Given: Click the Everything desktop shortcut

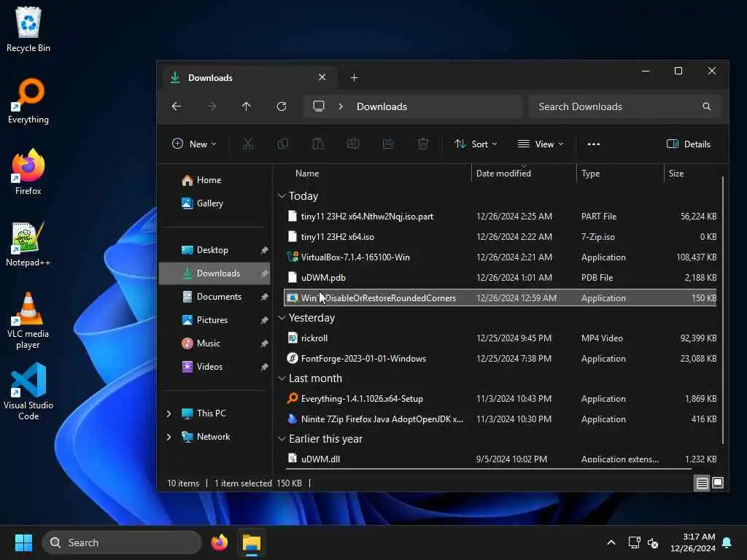Looking at the screenshot, I should 28,101.
